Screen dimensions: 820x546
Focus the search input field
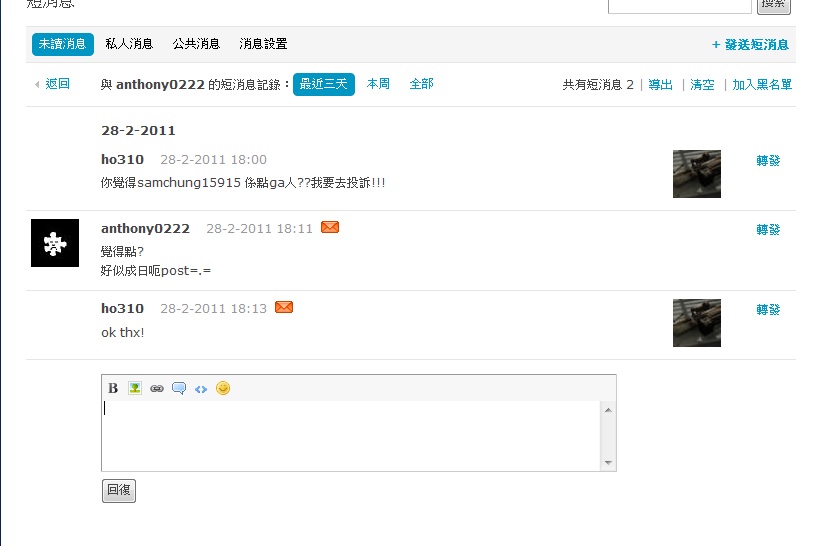(x=680, y=5)
